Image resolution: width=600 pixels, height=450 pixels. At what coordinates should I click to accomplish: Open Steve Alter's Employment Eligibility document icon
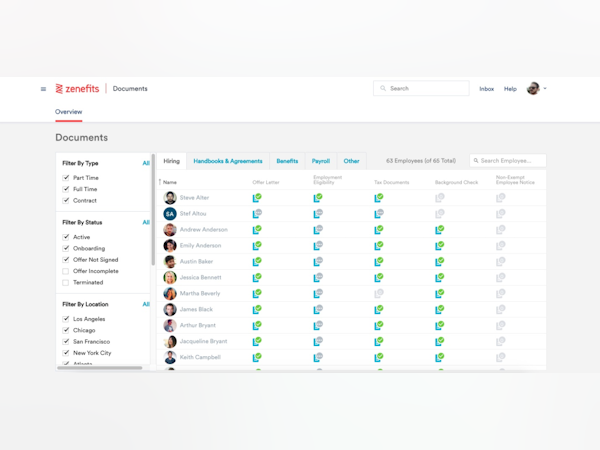[x=318, y=198]
